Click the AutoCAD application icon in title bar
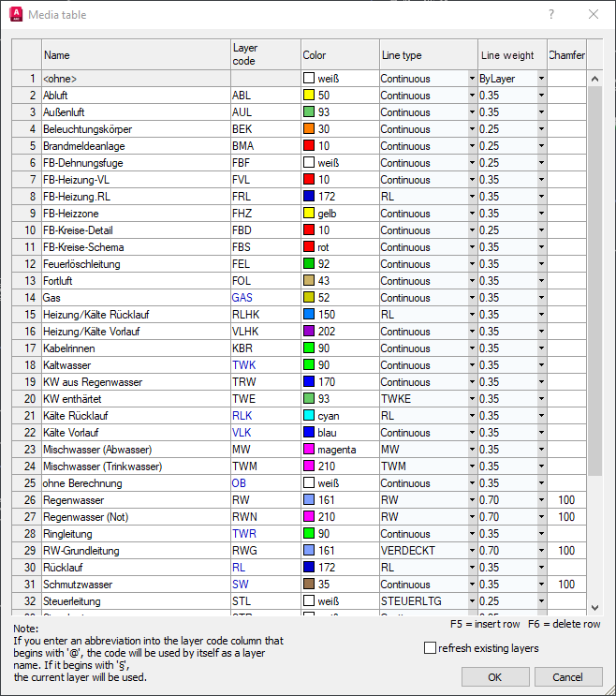This screenshot has width=616, height=696. tap(16, 14)
